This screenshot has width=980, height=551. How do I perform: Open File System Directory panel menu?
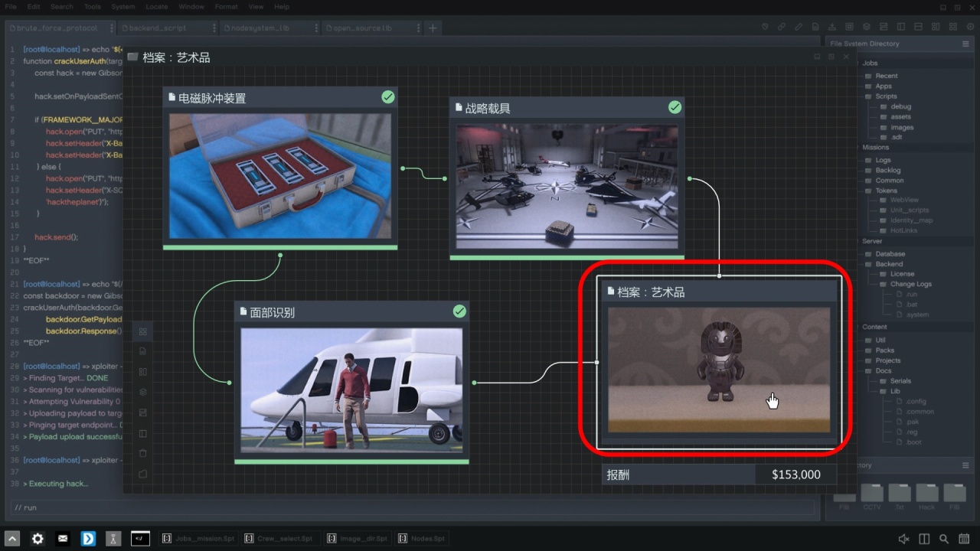(965, 44)
